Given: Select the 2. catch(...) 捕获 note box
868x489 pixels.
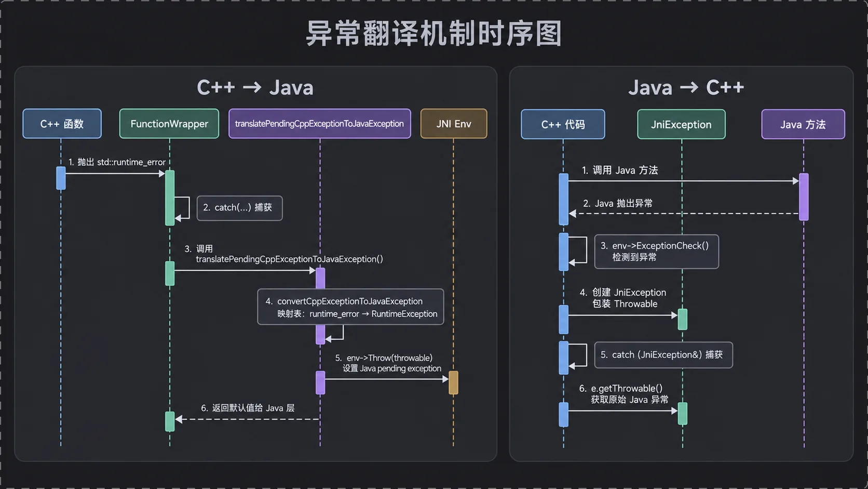Looking at the screenshot, I should [x=240, y=208].
